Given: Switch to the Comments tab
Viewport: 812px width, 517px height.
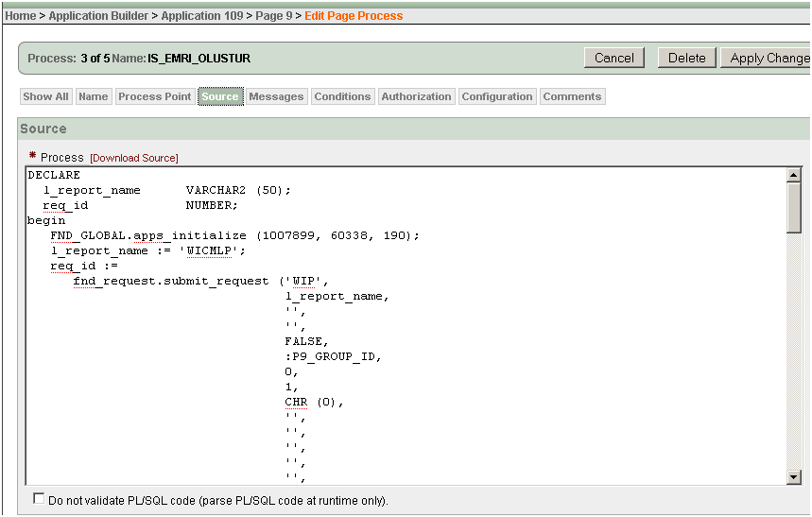Looking at the screenshot, I should pyautogui.click(x=572, y=96).
